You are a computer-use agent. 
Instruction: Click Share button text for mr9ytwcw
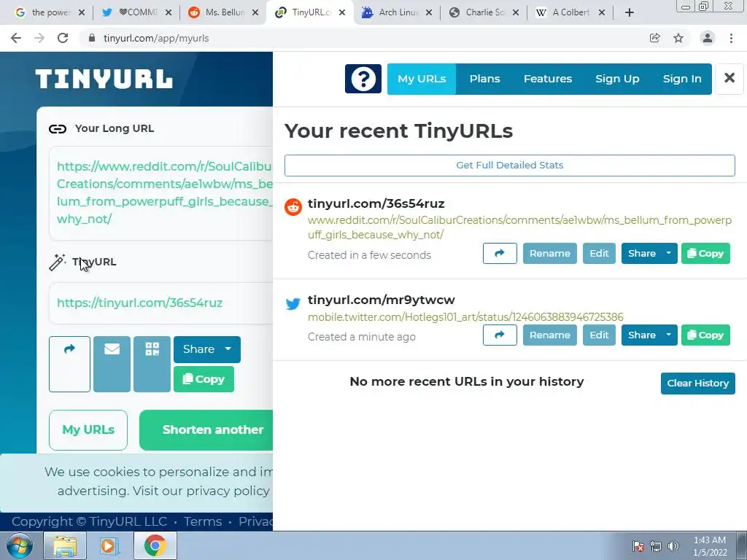pos(642,335)
